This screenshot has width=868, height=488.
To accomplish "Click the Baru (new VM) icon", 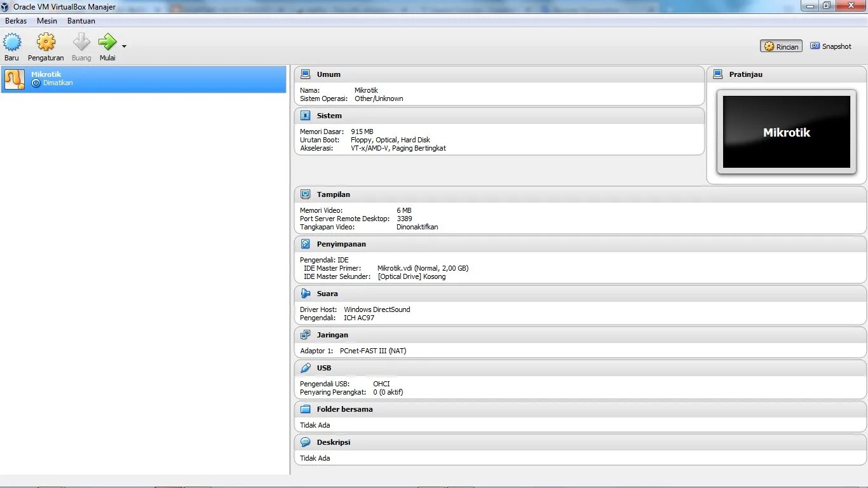I will (x=12, y=43).
